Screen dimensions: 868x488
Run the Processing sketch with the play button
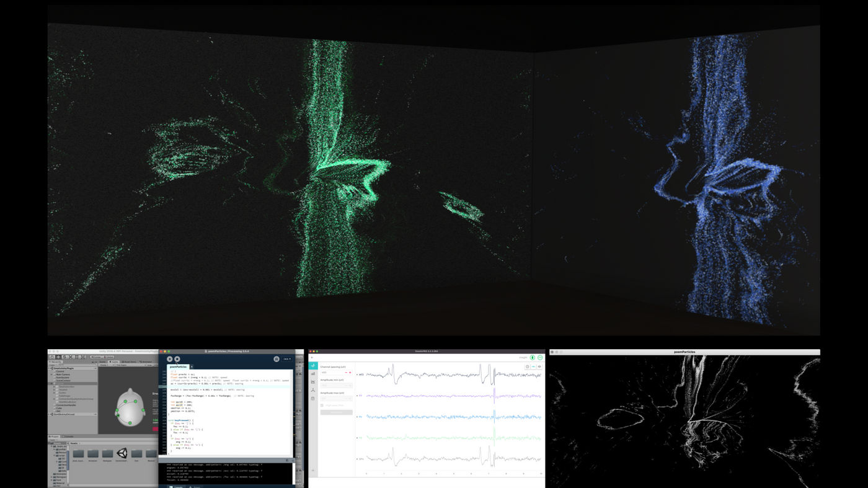(170, 359)
